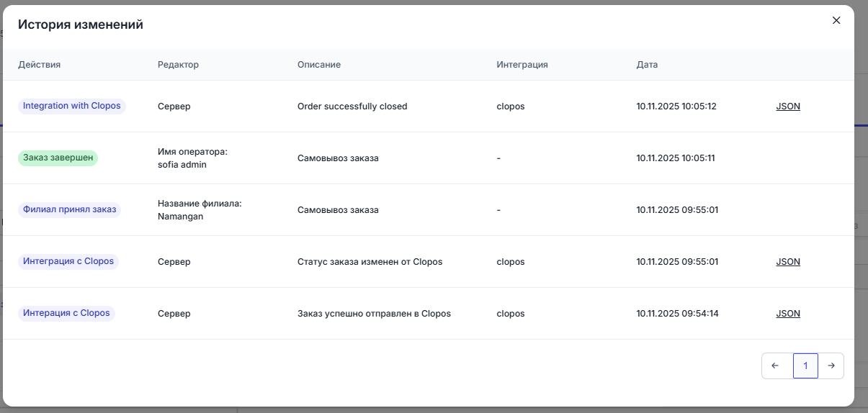The image size is (868, 413).
Task: Click the 'Integration with Clopos' badge
Action: (72, 106)
